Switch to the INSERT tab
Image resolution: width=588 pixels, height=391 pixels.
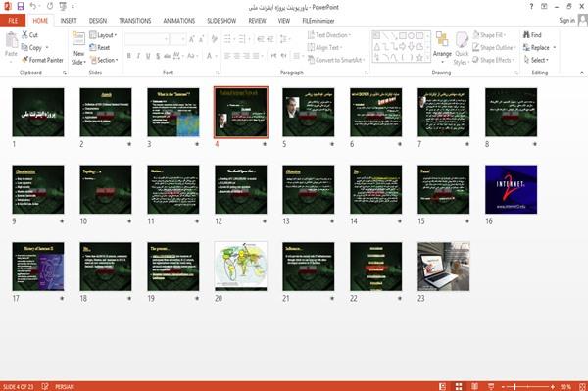pyautogui.click(x=69, y=21)
